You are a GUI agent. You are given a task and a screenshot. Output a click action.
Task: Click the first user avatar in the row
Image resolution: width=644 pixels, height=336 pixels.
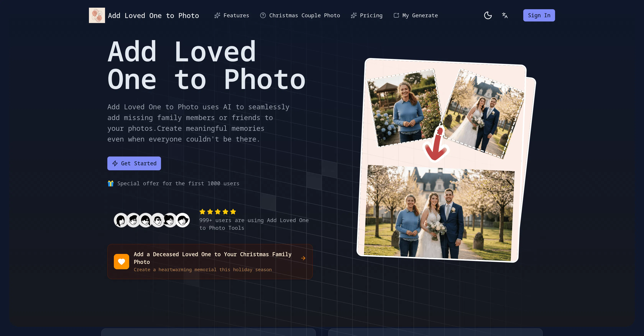121,220
